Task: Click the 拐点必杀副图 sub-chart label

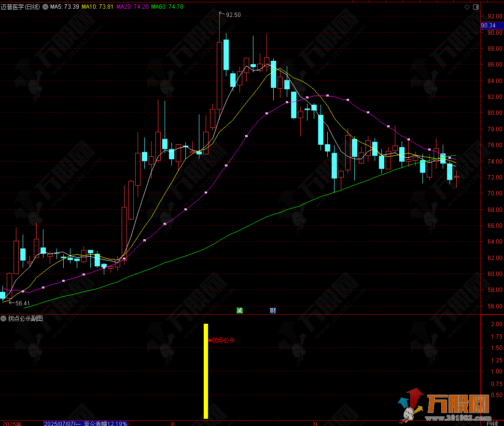Action: (25, 318)
